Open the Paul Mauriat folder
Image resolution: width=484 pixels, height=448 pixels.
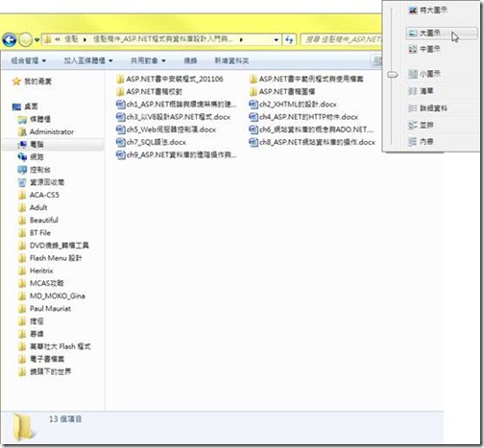click(x=44, y=308)
